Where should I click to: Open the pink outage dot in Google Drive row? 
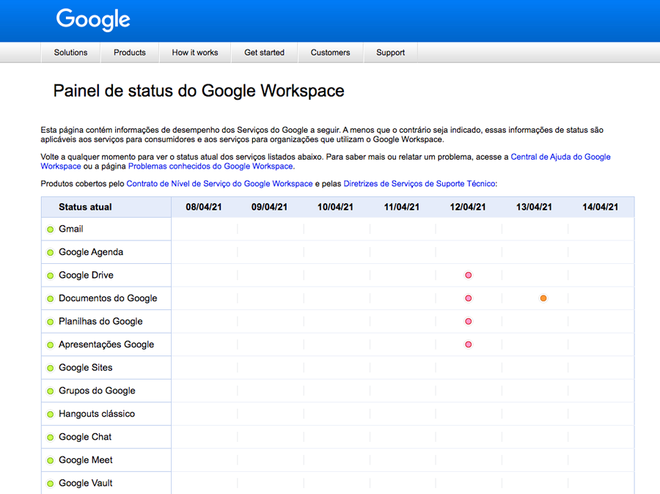[468, 275]
